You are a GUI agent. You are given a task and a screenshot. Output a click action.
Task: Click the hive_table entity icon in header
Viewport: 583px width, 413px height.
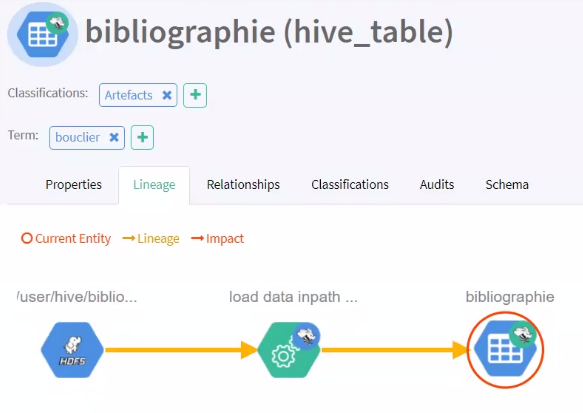pos(42,34)
